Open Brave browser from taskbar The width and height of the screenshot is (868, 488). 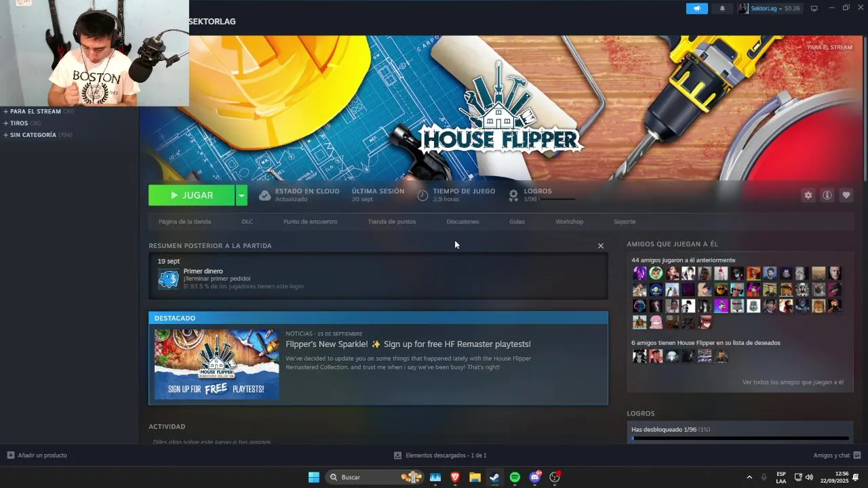455,477
